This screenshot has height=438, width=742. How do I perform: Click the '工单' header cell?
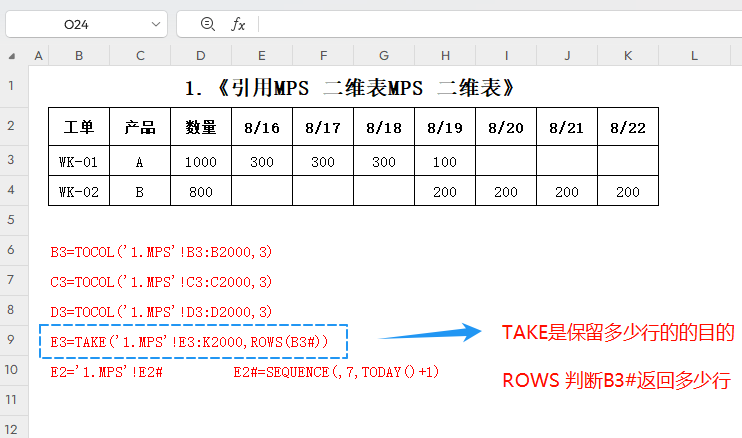click(x=79, y=127)
